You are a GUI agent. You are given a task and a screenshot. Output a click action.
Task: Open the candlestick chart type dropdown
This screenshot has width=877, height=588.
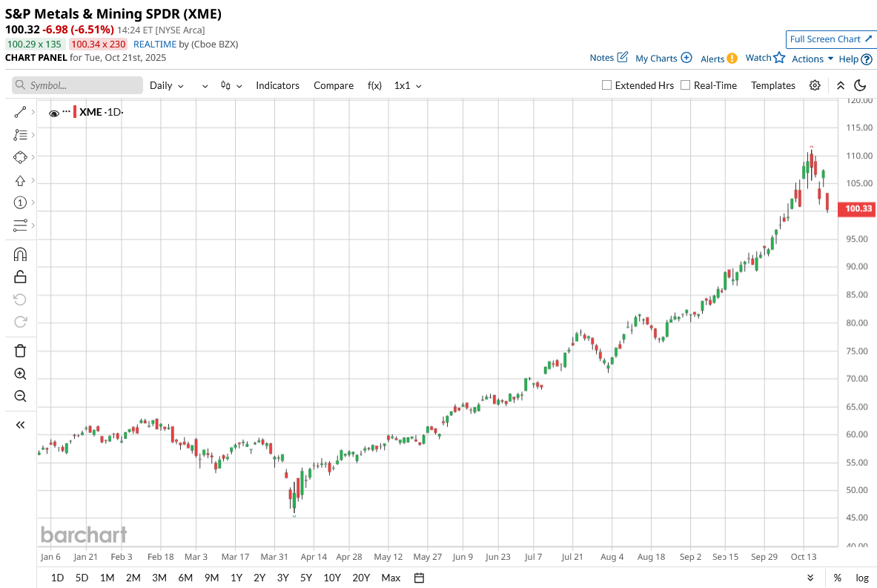pyautogui.click(x=231, y=85)
